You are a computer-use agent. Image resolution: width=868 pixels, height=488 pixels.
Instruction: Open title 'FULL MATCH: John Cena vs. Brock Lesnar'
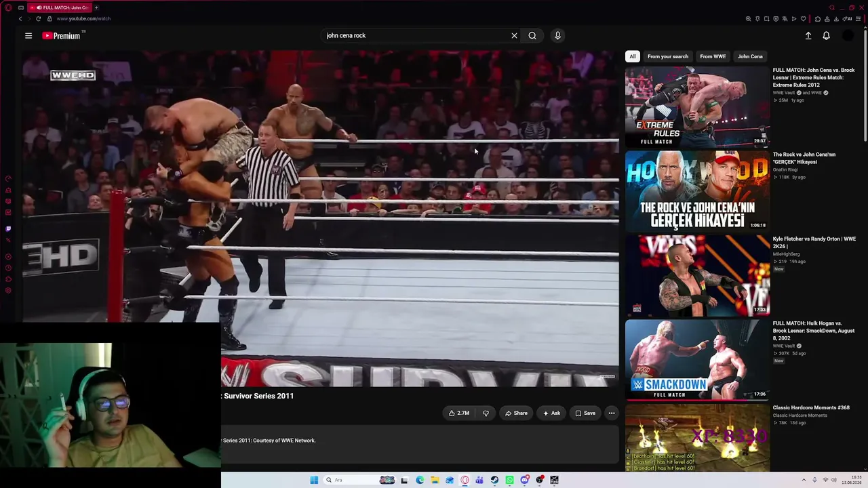pos(814,77)
